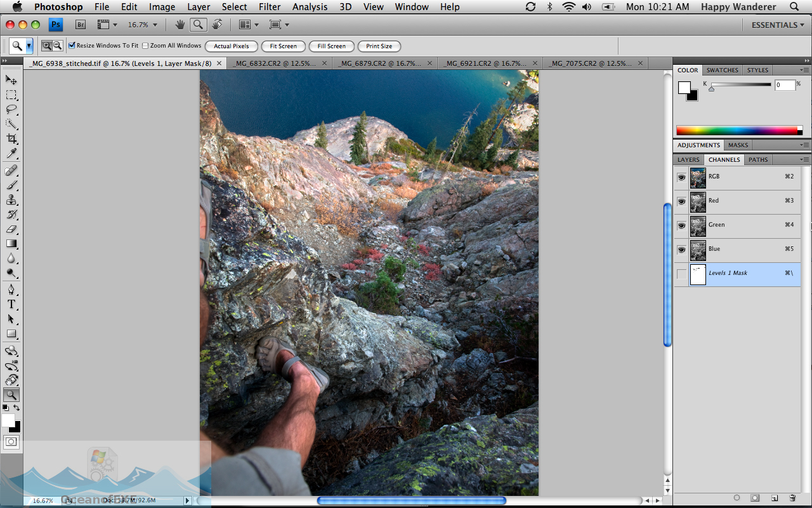
Task: Switch to the Masks tab
Action: click(738, 145)
